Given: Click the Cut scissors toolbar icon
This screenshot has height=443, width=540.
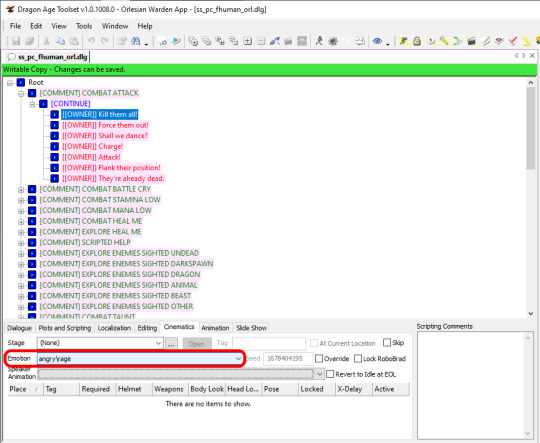Looking at the screenshot, I should pyautogui.click(x=46, y=41).
